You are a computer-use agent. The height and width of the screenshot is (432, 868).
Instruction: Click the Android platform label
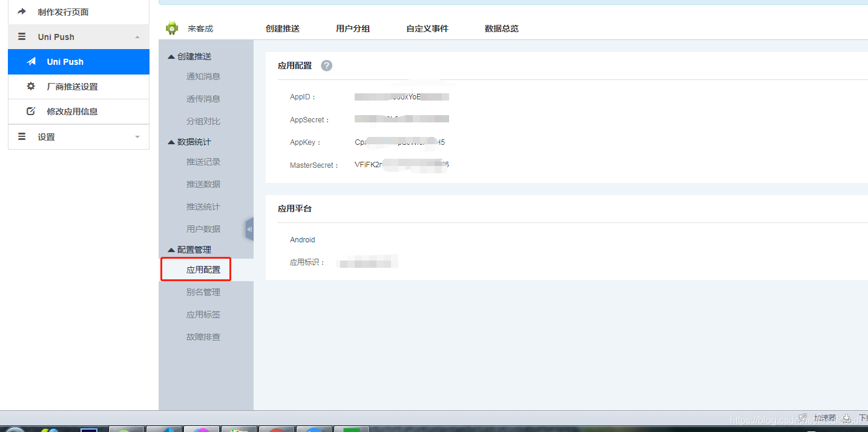click(303, 240)
